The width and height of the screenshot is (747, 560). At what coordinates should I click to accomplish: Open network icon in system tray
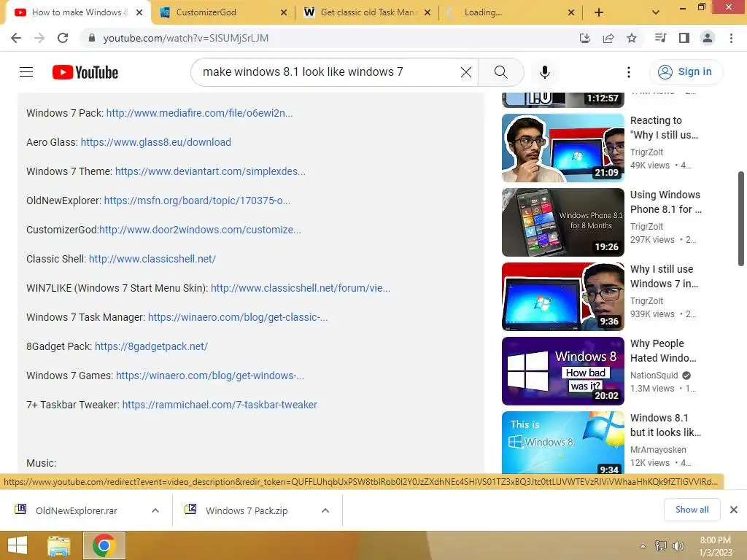click(x=661, y=546)
